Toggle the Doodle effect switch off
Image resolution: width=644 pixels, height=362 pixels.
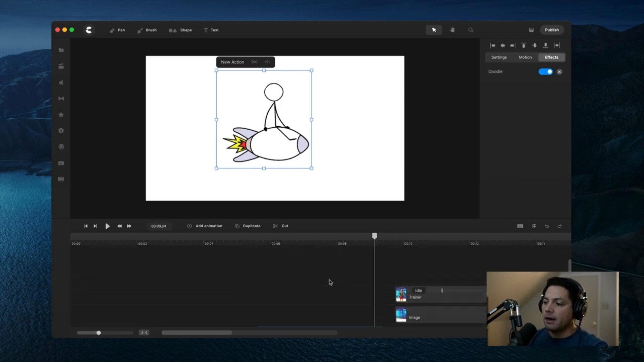pyautogui.click(x=545, y=72)
